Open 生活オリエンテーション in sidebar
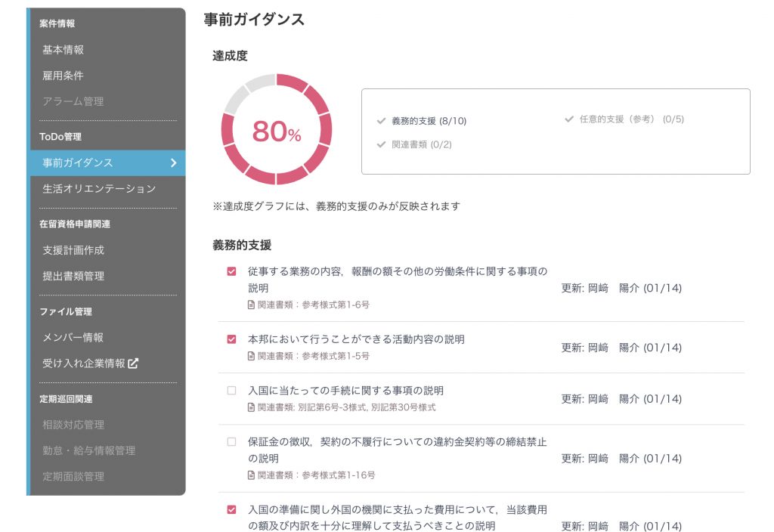 (99, 189)
